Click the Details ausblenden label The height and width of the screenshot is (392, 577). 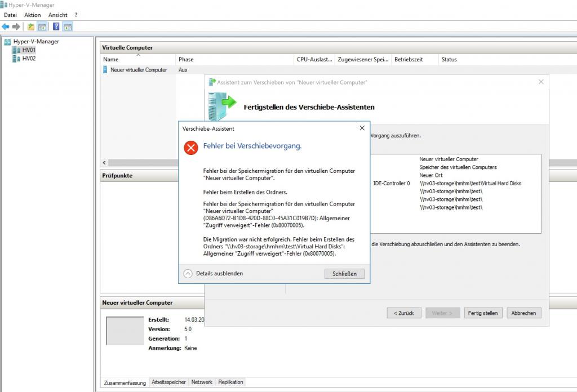coord(219,273)
